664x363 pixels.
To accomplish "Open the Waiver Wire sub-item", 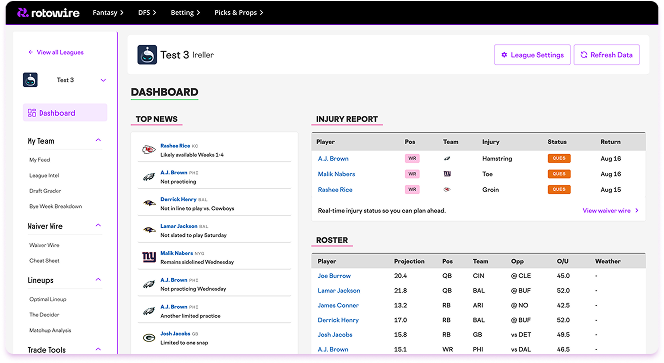I will tap(44, 245).
